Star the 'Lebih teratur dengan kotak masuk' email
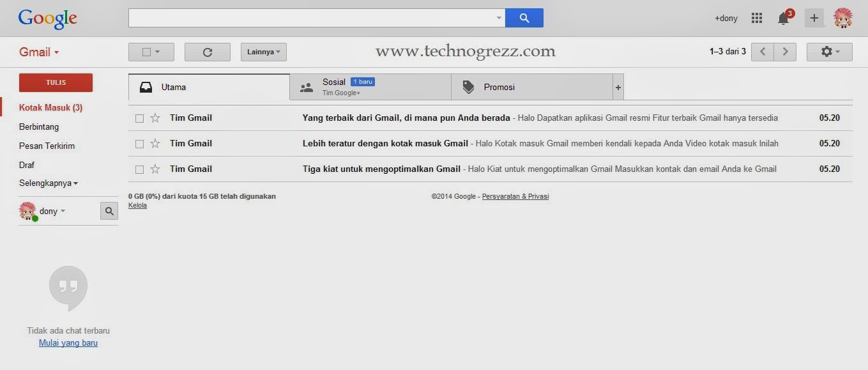This screenshot has height=370, width=868. pos(155,143)
